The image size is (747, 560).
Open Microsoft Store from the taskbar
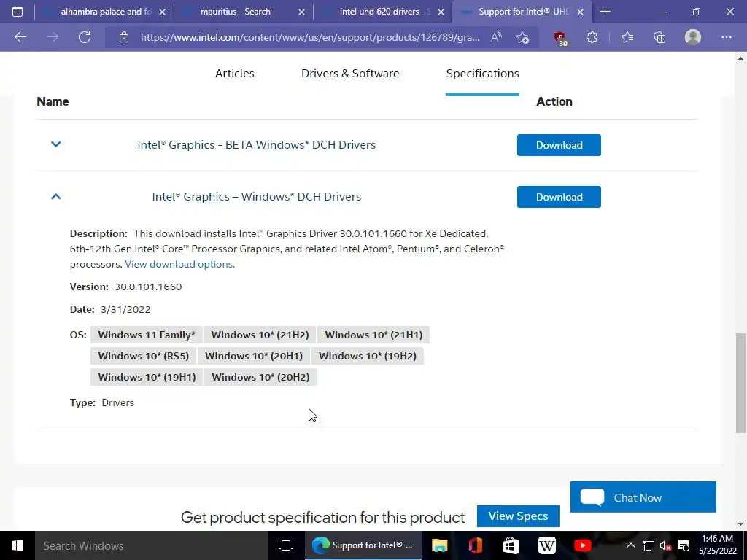pyautogui.click(x=511, y=545)
